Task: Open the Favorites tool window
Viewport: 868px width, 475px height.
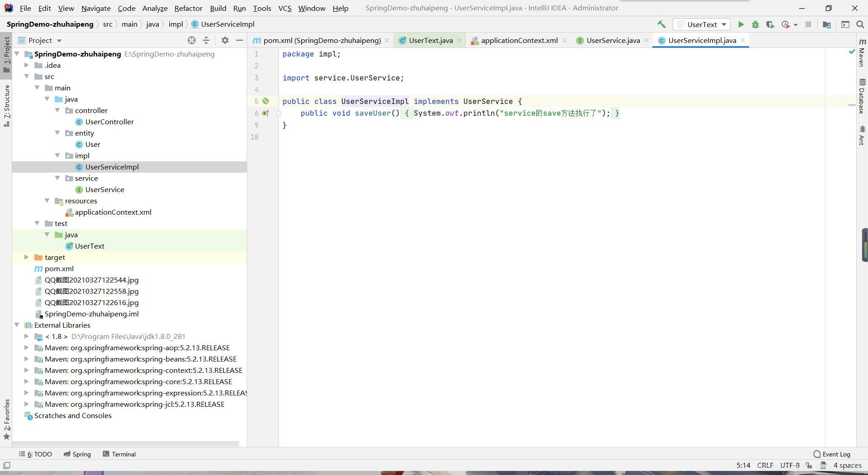Action: point(7,419)
